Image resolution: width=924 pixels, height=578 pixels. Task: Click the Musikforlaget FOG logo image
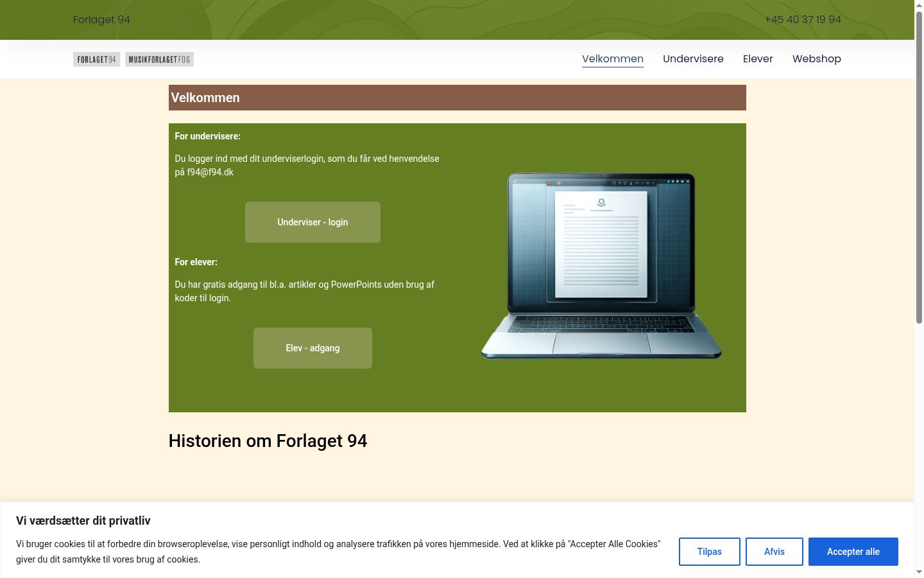pos(159,59)
